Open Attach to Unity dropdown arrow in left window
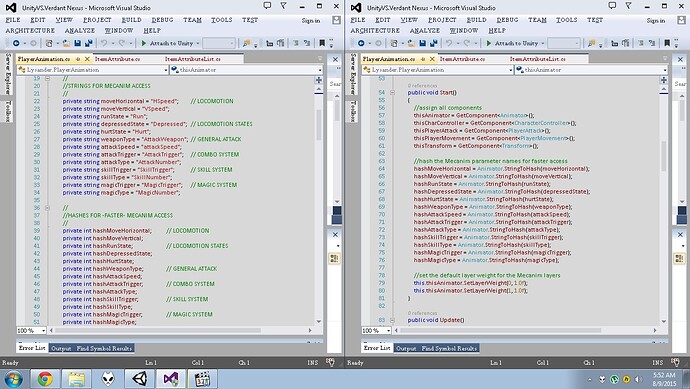This screenshot has width=690, height=389. (198, 43)
